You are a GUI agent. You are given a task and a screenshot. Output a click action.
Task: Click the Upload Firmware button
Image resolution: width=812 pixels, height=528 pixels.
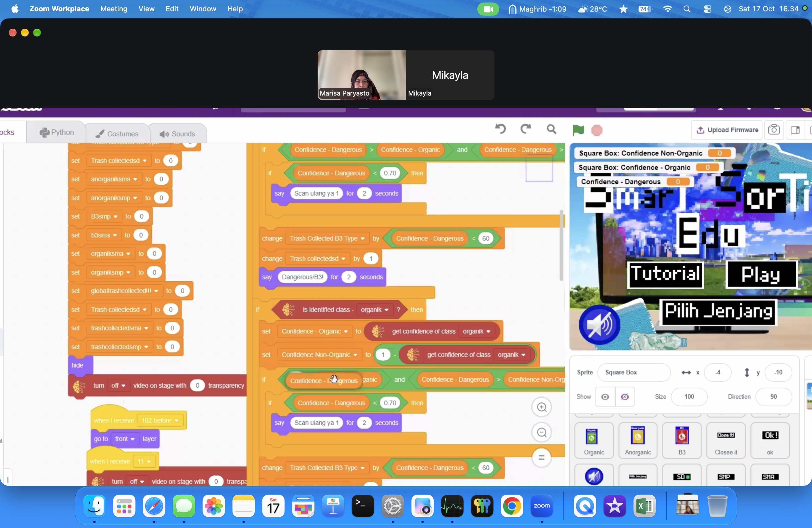(727, 130)
